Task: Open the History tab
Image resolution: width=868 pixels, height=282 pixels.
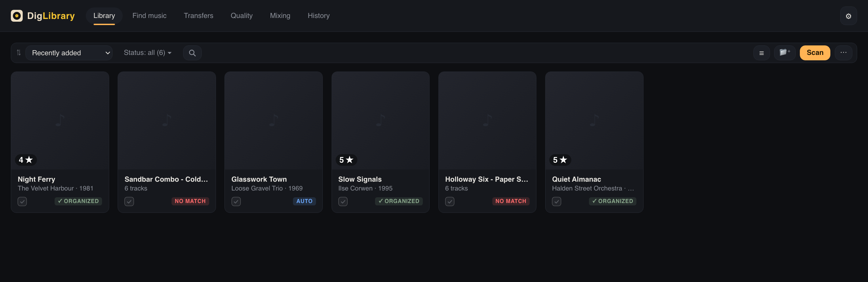Action: pyautogui.click(x=318, y=16)
